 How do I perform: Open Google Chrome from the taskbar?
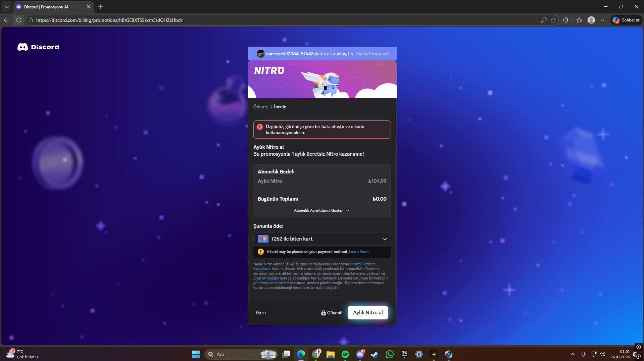[x=316, y=354]
